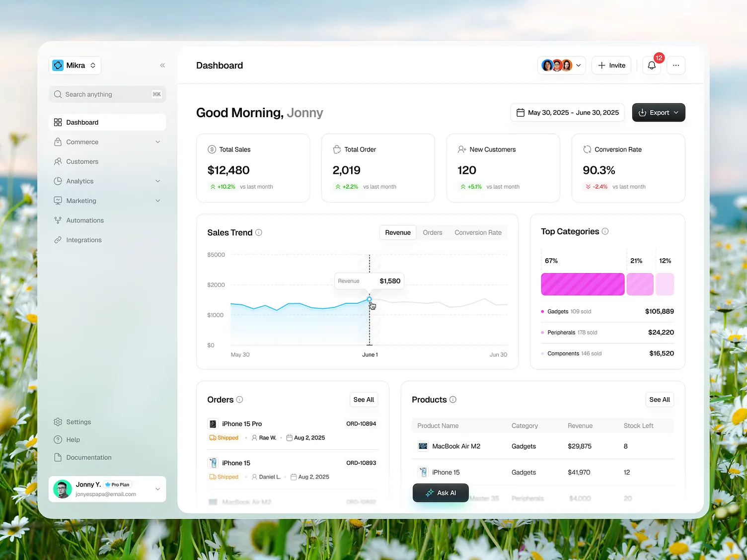Switch Sales Trend to Orders tab

[x=432, y=232]
